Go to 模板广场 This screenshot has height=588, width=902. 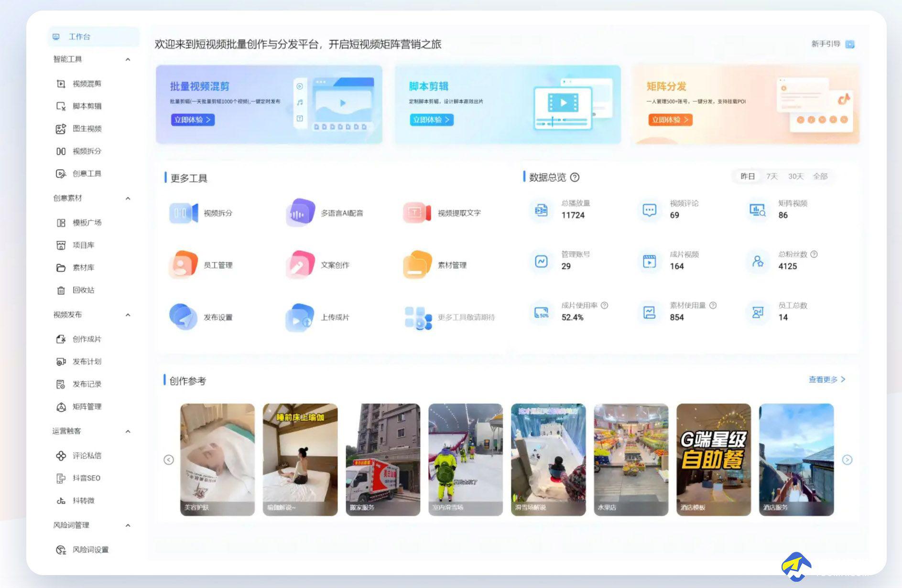click(79, 223)
